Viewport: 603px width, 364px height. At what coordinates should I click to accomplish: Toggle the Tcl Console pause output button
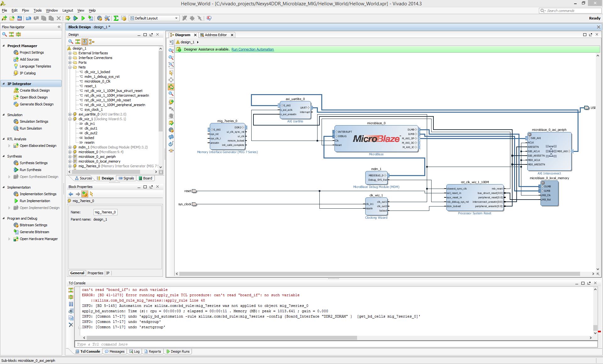point(71,304)
